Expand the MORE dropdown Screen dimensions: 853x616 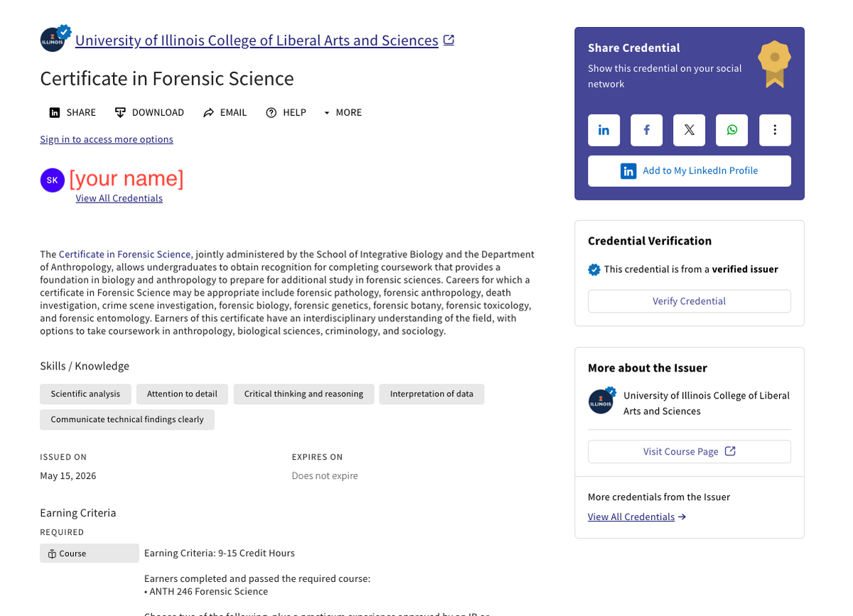click(343, 112)
